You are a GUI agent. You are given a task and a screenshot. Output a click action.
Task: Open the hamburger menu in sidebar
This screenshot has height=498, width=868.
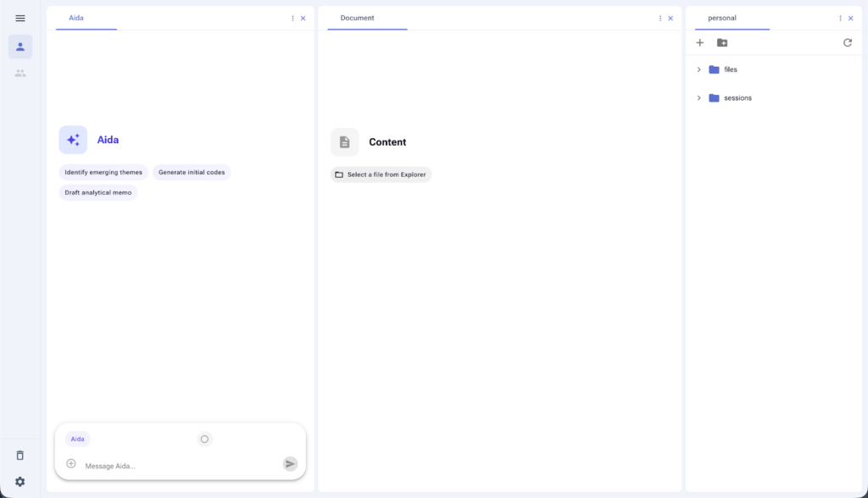coord(20,19)
